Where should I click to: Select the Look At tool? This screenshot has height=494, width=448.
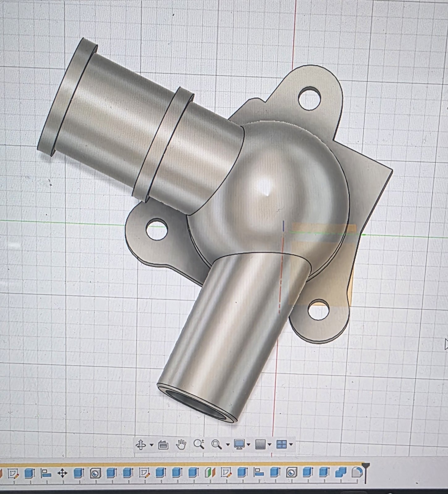(163, 445)
